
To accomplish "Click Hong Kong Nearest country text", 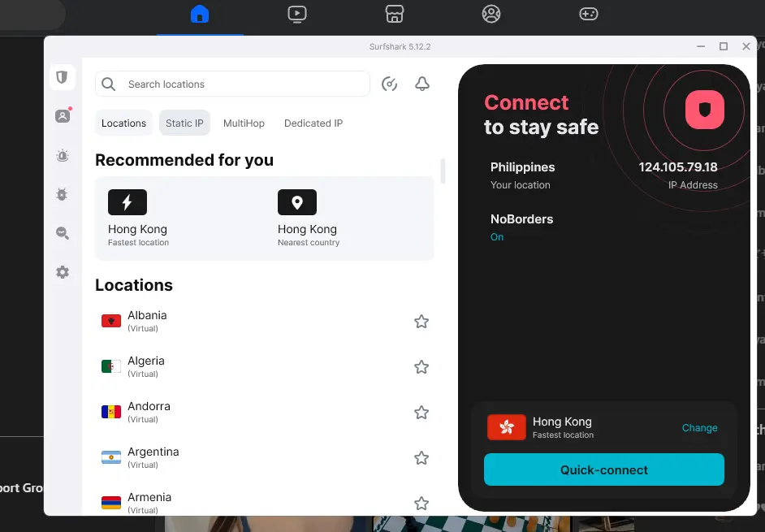I will 309,235.
